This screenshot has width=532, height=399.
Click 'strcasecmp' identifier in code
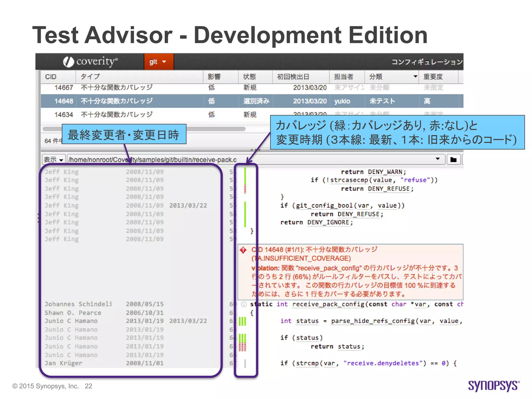(349, 180)
